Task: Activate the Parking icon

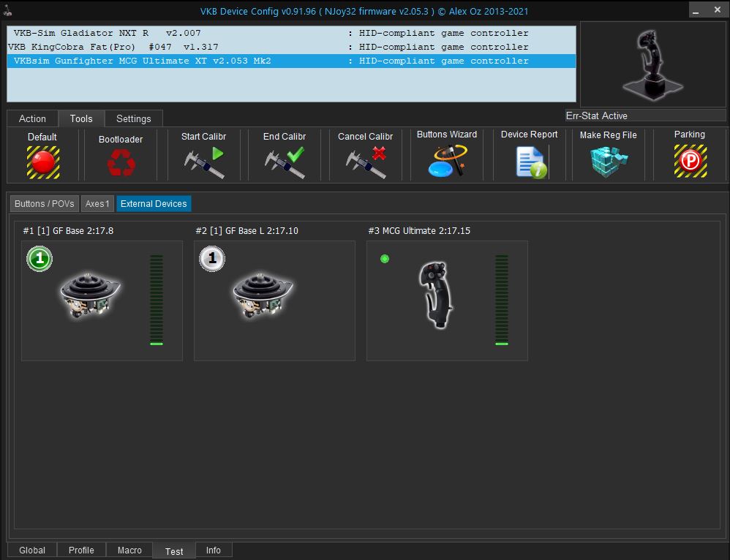Action: [x=690, y=162]
